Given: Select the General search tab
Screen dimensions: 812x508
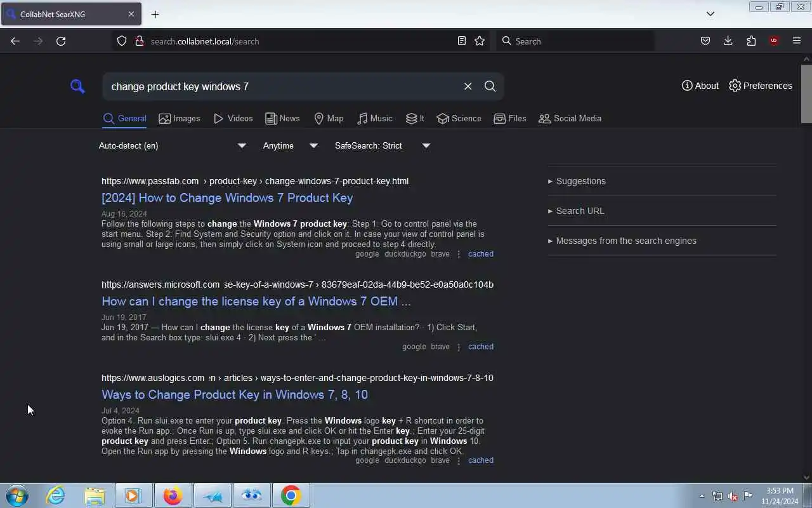Looking at the screenshot, I should pyautogui.click(x=125, y=119).
